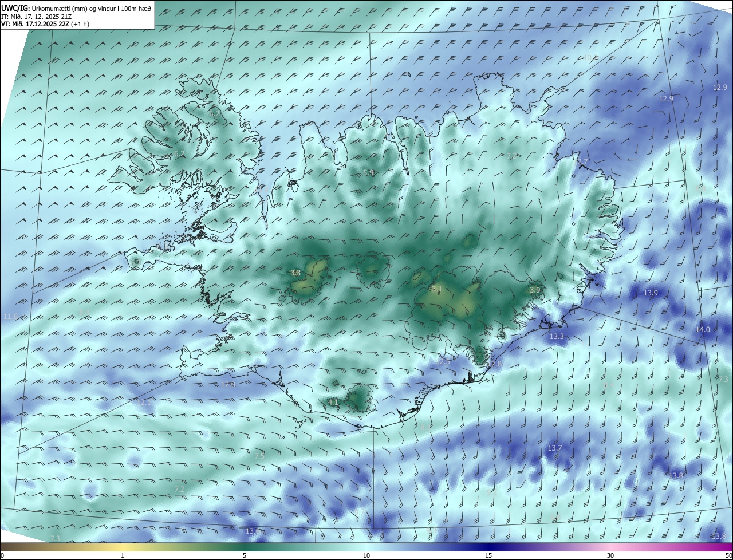Click the 13.3 value off the southeast coast
Screen dimensions: 733x560
pos(557,337)
